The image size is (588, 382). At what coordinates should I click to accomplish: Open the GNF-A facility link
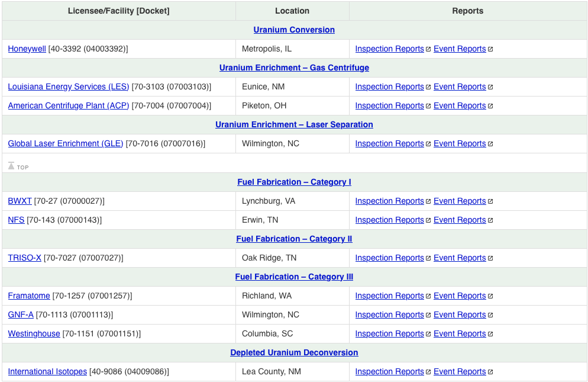(x=21, y=314)
